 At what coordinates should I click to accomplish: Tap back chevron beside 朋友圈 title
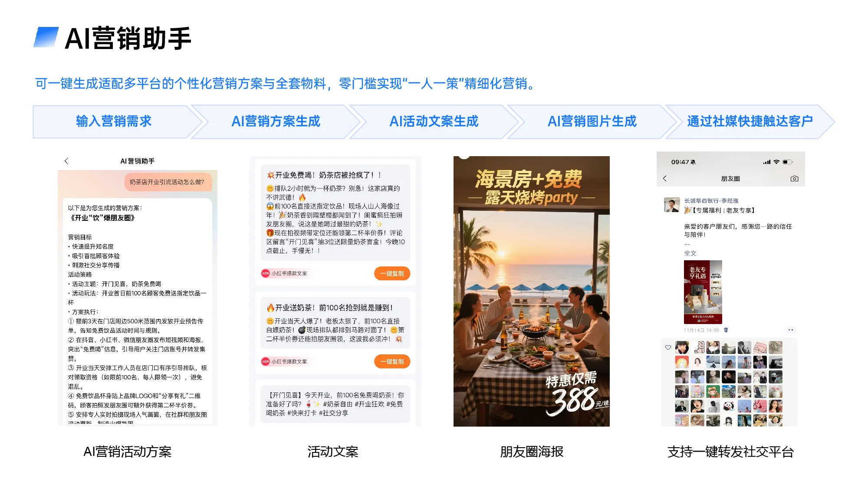(x=664, y=178)
